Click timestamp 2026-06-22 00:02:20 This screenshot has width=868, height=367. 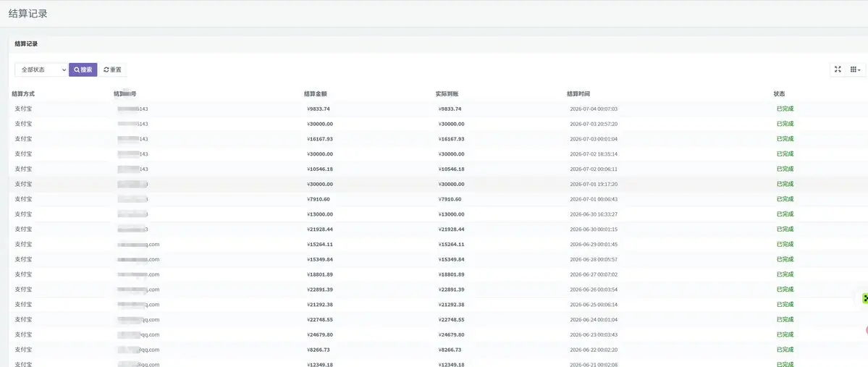594,350
